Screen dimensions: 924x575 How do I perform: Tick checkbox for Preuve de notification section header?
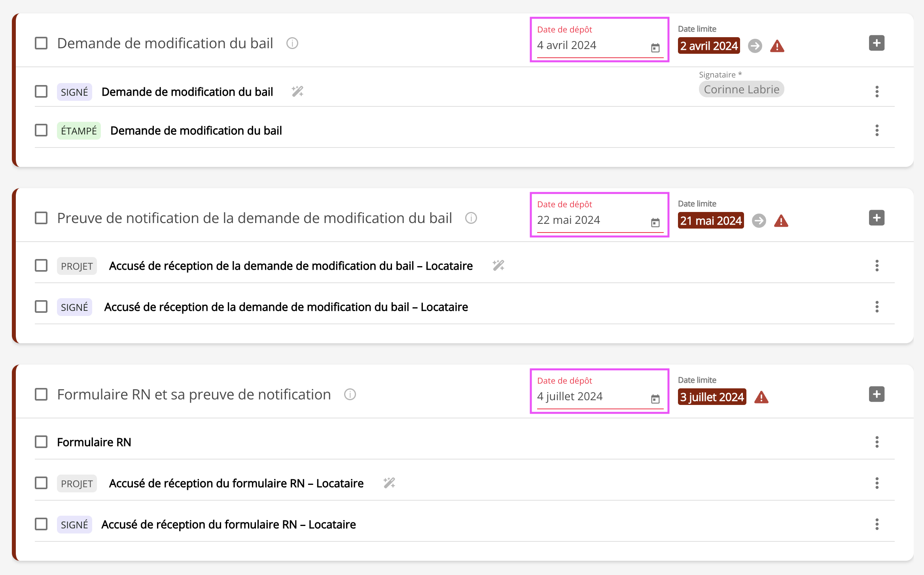point(41,218)
